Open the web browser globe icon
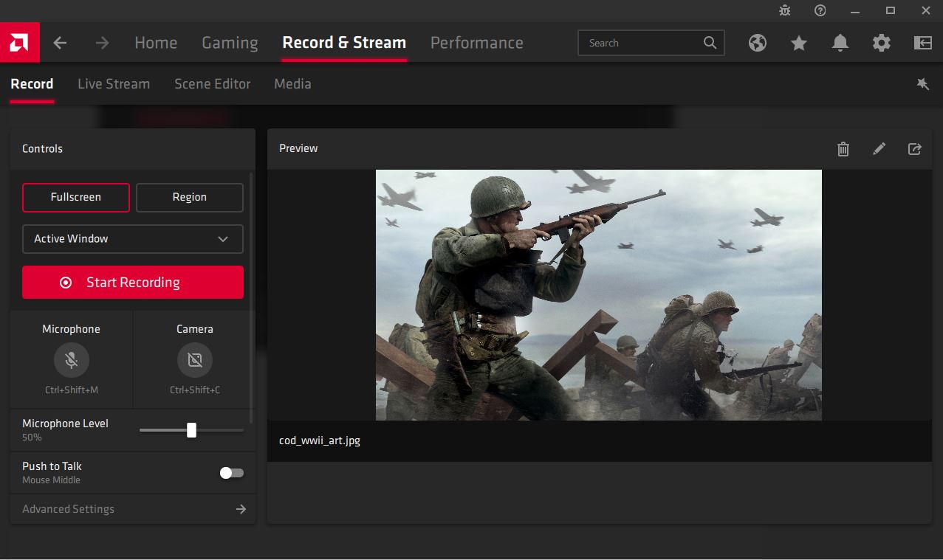 tap(757, 43)
